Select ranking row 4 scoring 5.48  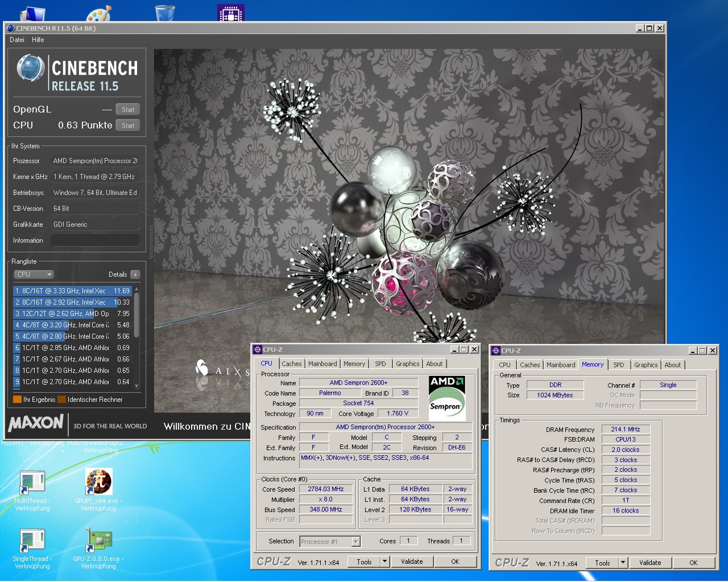[73, 325]
